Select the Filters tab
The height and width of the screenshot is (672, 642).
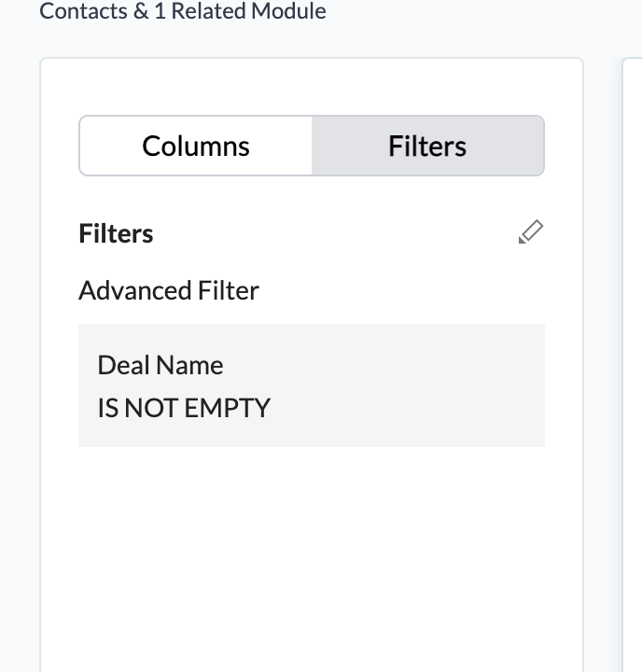[427, 146]
